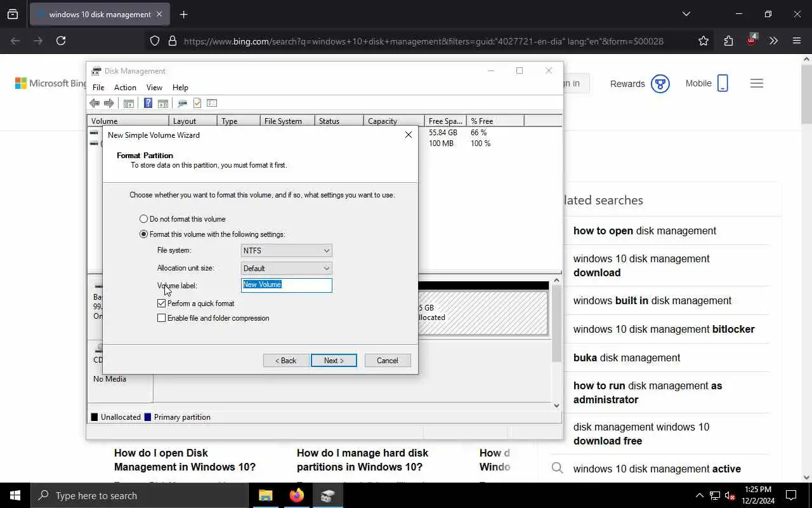Click the last list-view toolbar icon
The width and height of the screenshot is (812, 508).
click(212, 104)
